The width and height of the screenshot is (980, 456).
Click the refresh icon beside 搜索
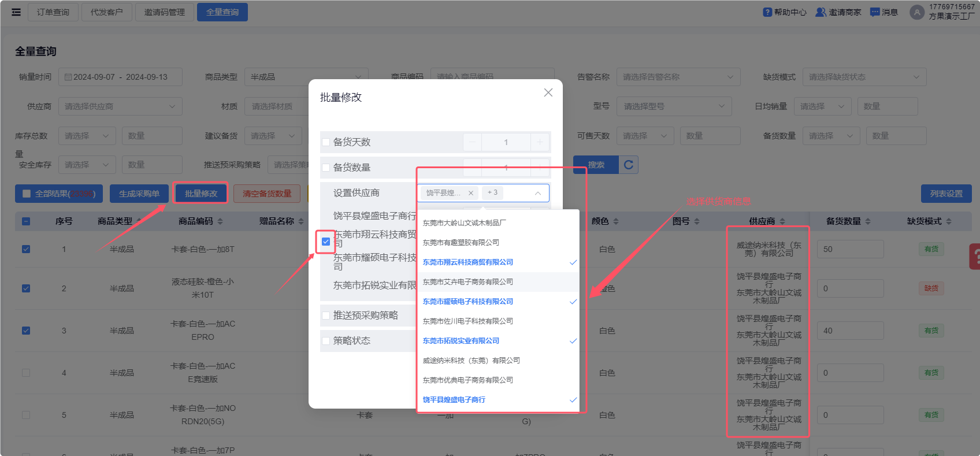point(629,165)
